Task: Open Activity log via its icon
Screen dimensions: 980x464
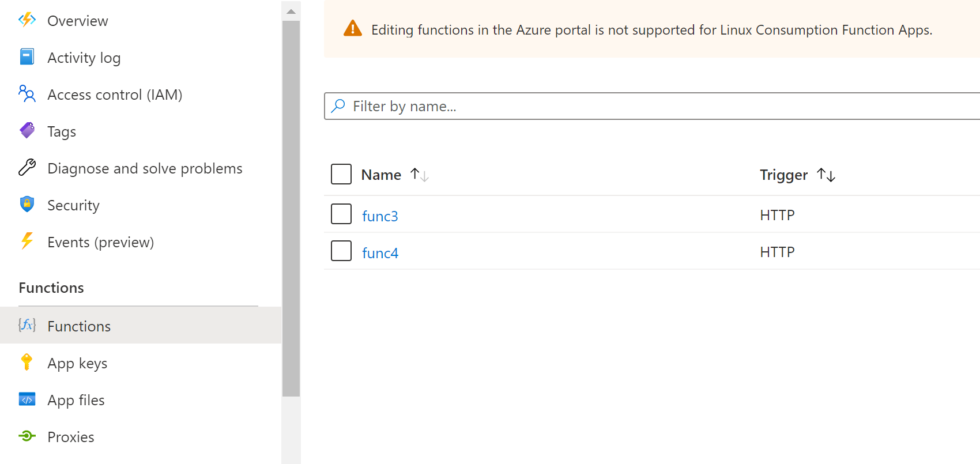Action: pyautogui.click(x=27, y=57)
